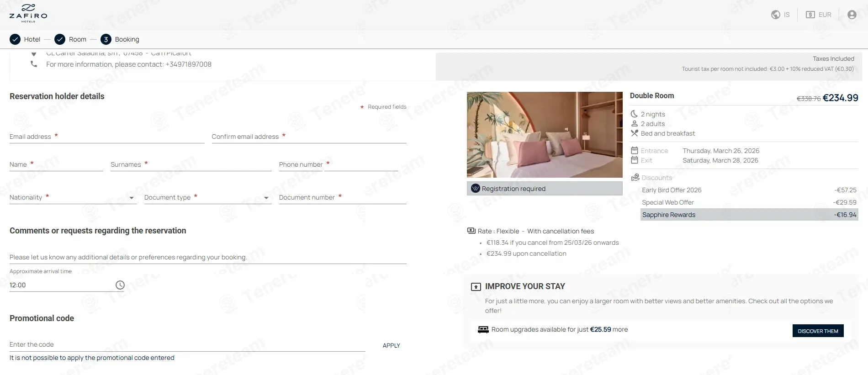Click the cutlery Bed and breakfast icon

(634, 133)
